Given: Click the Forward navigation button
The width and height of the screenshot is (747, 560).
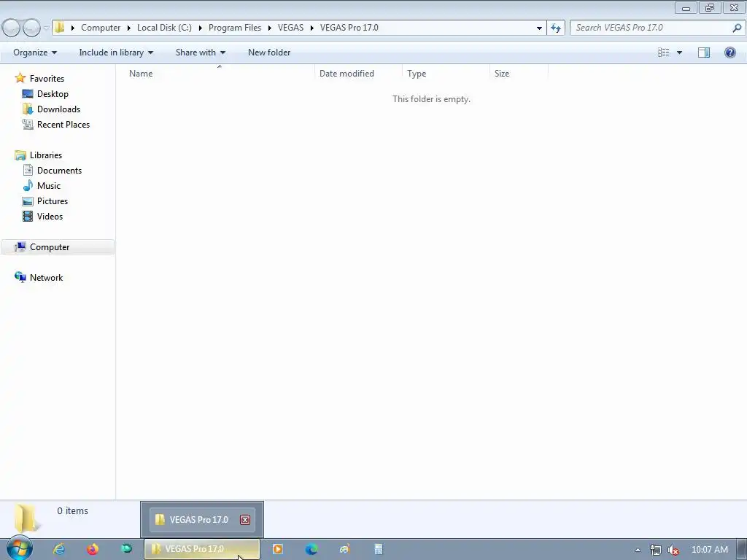Looking at the screenshot, I should tap(31, 28).
